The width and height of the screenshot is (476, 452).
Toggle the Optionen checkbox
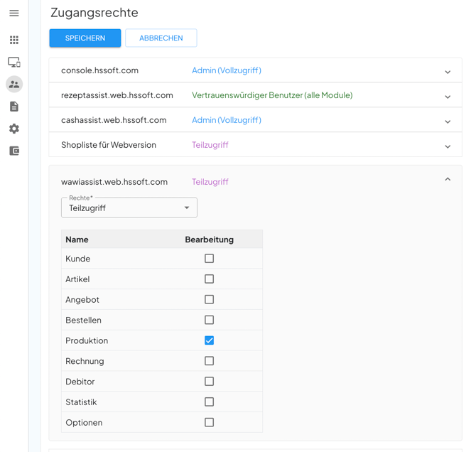(x=209, y=422)
